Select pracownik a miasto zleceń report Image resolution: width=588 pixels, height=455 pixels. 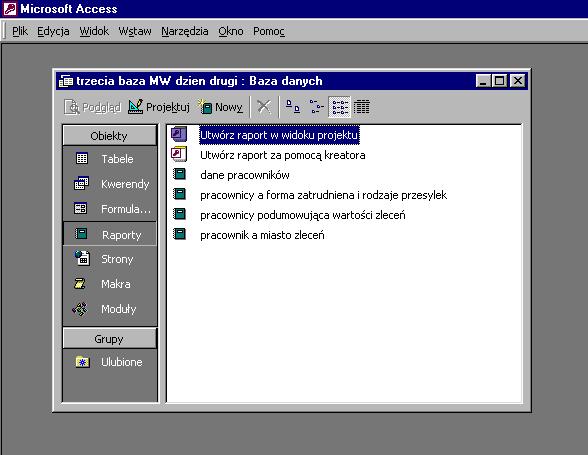[x=262, y=235]
